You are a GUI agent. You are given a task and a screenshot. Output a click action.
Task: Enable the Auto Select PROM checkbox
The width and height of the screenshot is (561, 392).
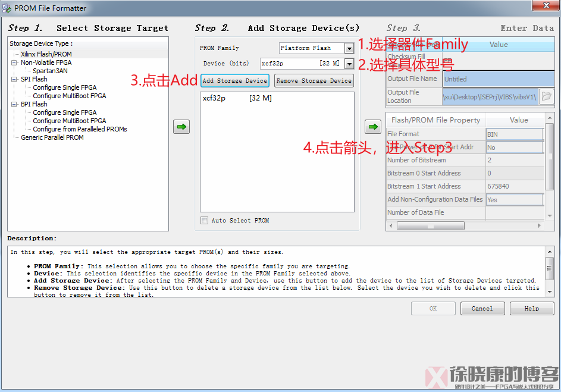pos(204,220)
